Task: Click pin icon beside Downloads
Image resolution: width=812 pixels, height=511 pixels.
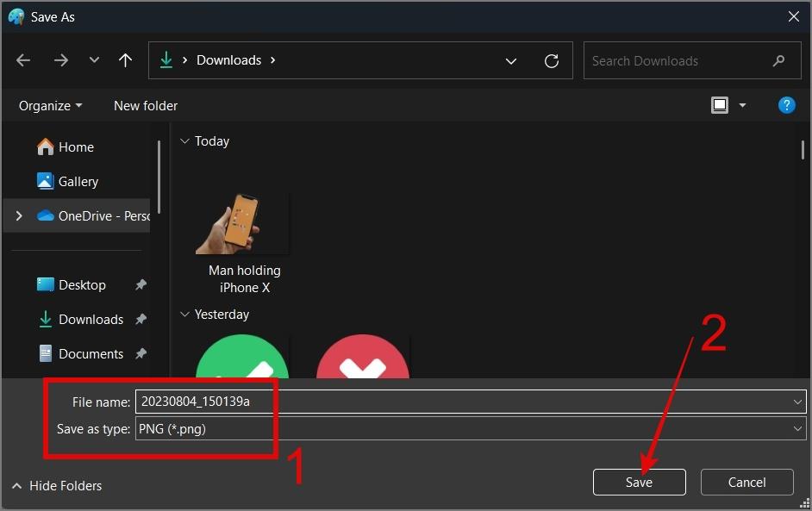Action: (x=141, y=319)
